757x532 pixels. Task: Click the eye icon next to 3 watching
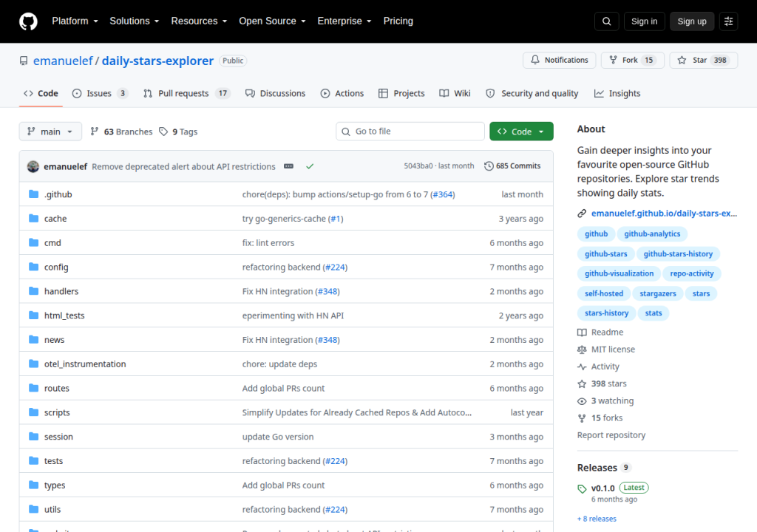(x=582, y=401)
